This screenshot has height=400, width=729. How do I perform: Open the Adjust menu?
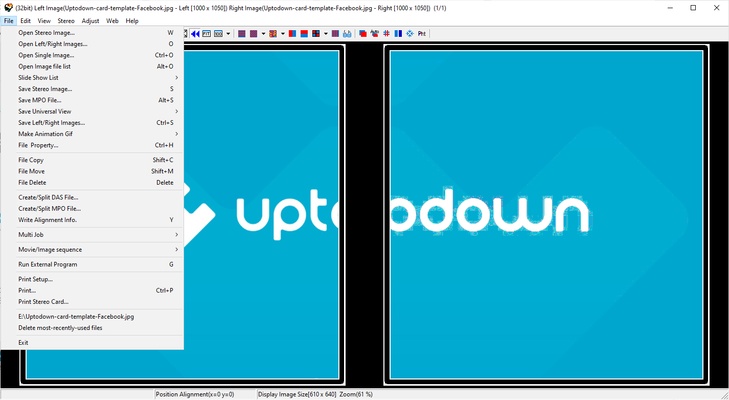click(90, 21)
